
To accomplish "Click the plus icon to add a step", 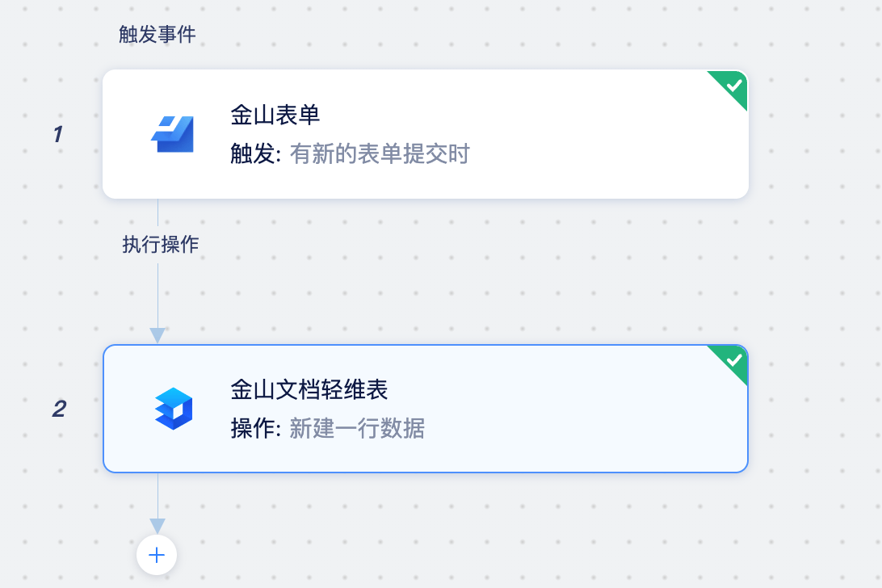I will pyautogui.click(x=156, y=555).
